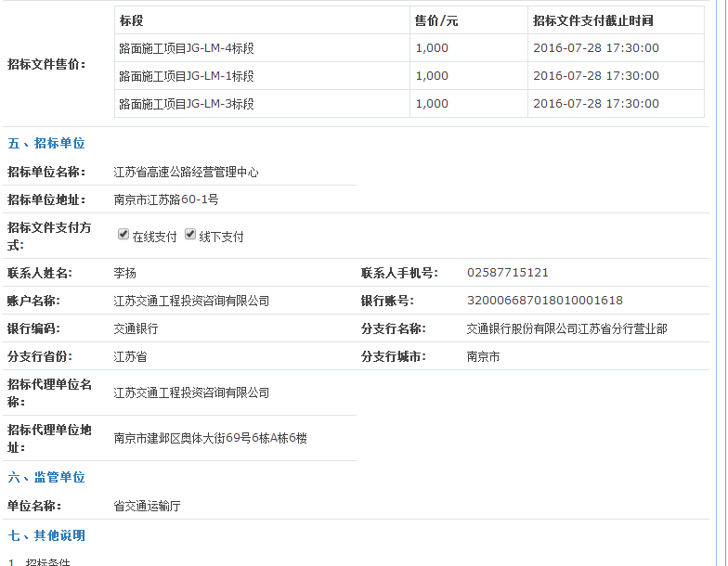Click the supervisor unit 省交通运输厅

coord(147,506)
